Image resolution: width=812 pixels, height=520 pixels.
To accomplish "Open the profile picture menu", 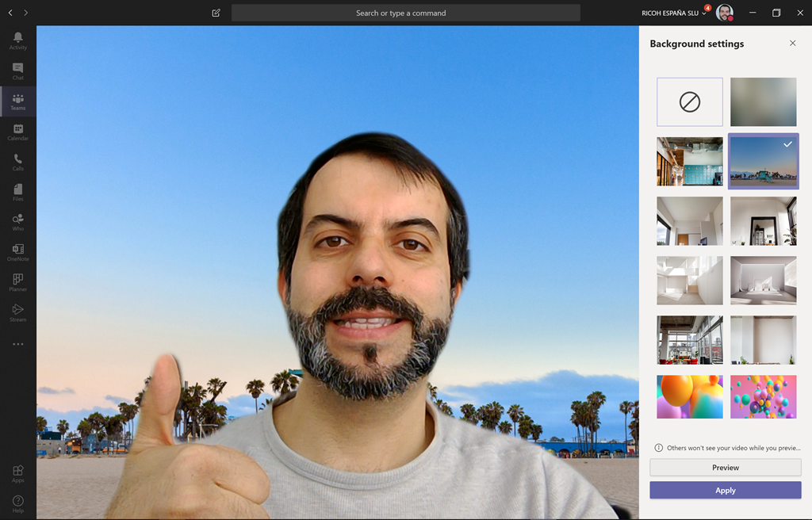I will 725,13.
